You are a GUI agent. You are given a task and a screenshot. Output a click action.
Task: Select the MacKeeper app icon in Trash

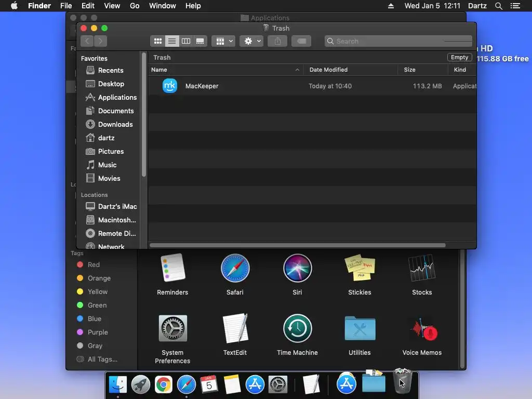pyautogui.click(x=170, y=86)
